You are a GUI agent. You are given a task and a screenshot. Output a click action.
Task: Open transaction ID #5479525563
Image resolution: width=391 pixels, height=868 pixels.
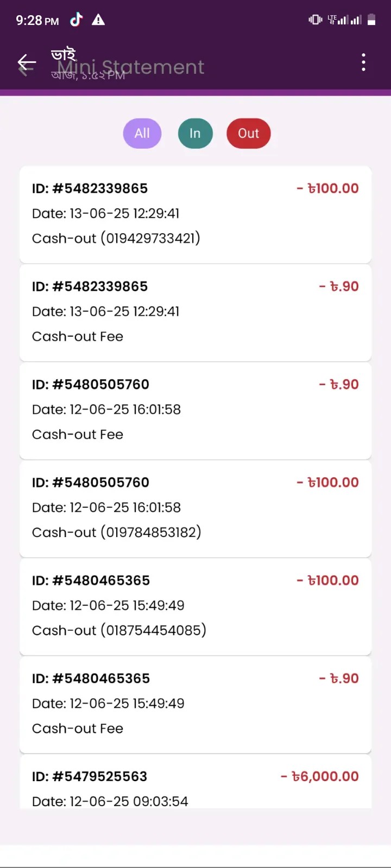[x=195, y=782]
